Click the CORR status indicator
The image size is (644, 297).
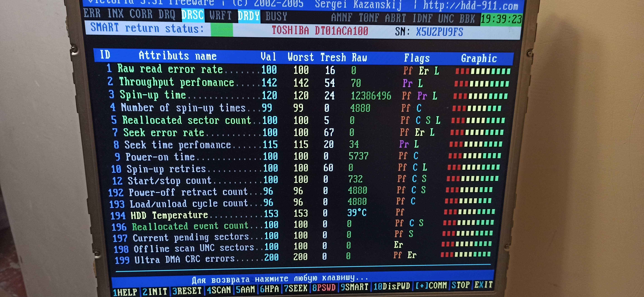(x=141, y=14)
